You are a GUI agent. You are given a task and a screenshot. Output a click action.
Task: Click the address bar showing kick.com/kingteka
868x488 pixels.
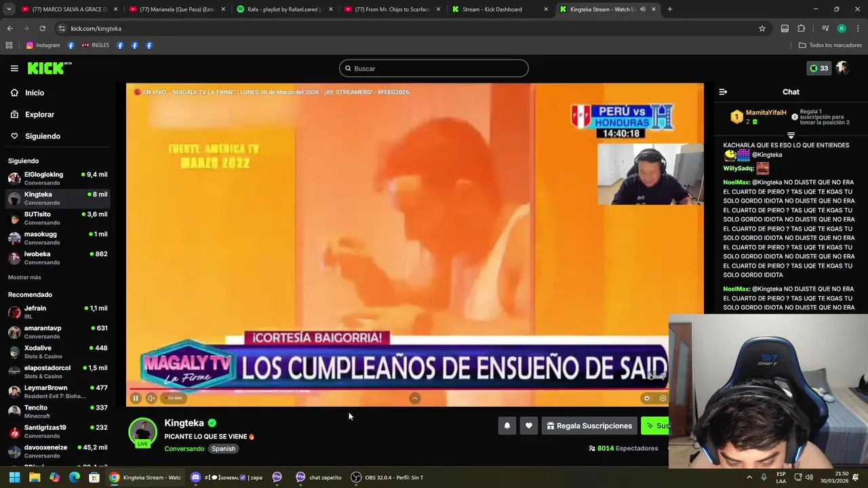tap(407, 28)
